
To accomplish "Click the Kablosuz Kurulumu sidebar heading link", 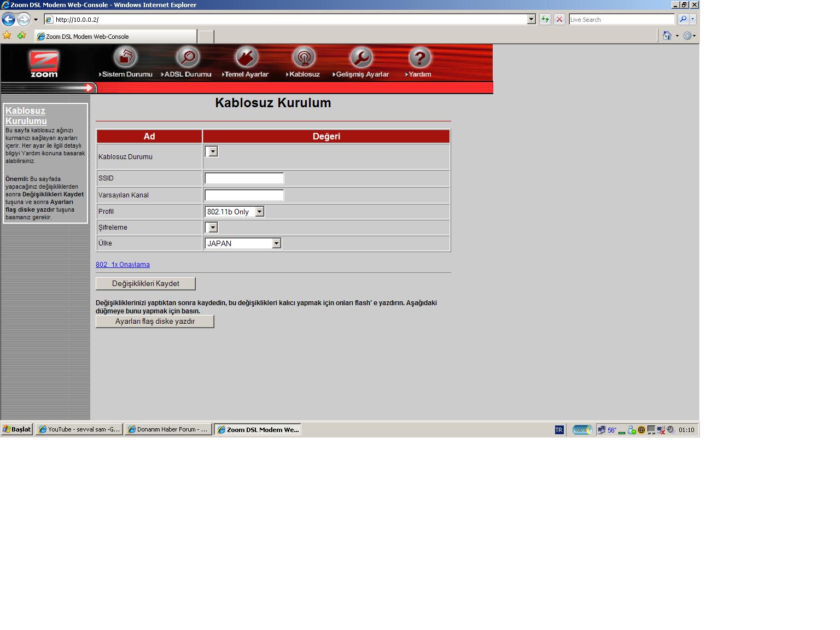I will pos(26,116).
